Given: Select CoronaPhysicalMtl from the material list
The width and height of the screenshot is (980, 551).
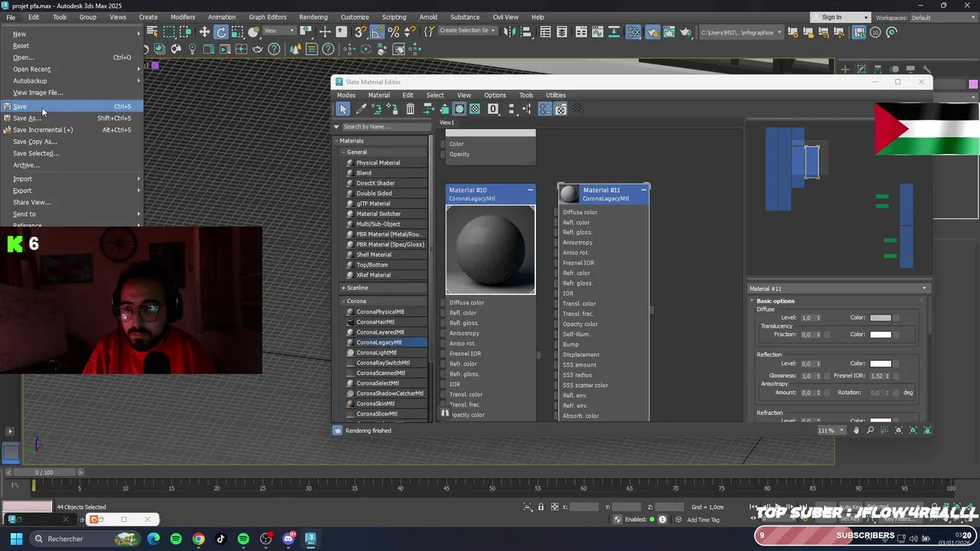Looking at the screenshot, I should 380,311.
